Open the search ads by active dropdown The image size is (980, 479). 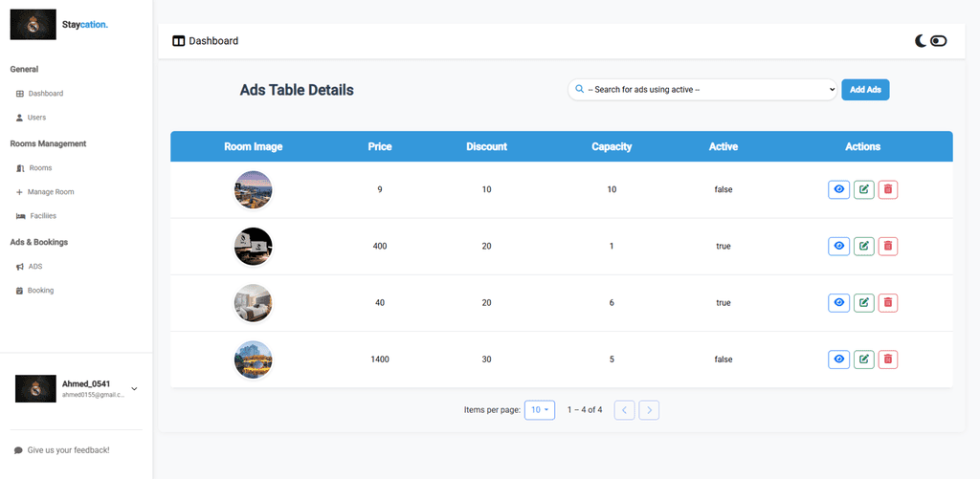[702, 90]
